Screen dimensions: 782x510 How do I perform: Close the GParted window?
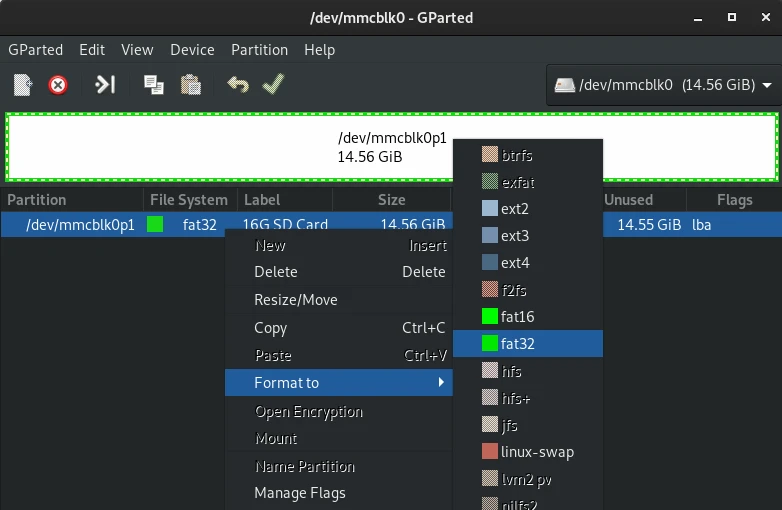(766, 17)
